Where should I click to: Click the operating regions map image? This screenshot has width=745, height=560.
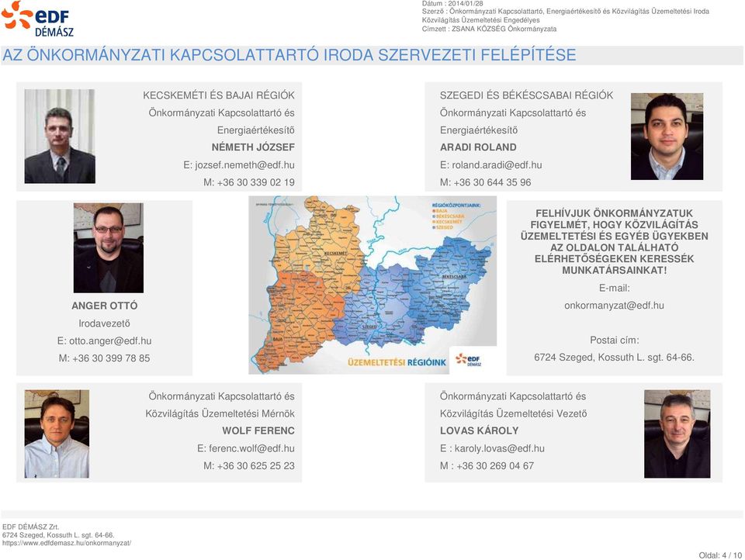pos(372,285)
